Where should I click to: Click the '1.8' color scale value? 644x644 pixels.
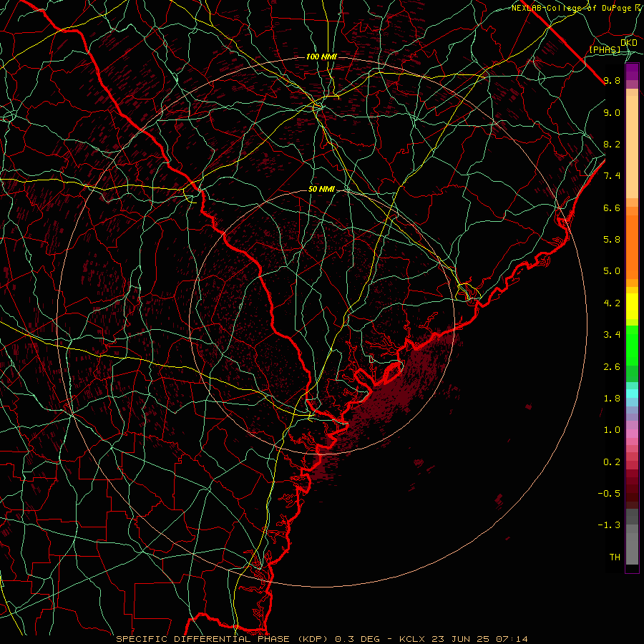[x=612, y=399]
